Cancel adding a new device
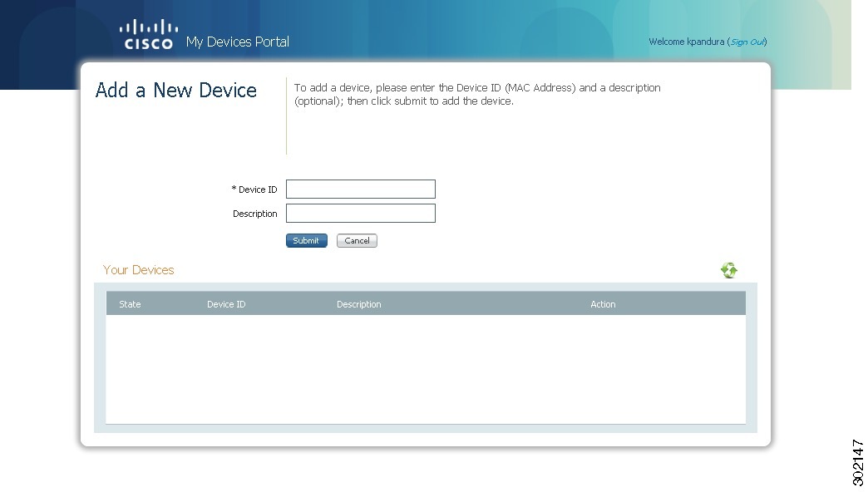 coord(357,240)
